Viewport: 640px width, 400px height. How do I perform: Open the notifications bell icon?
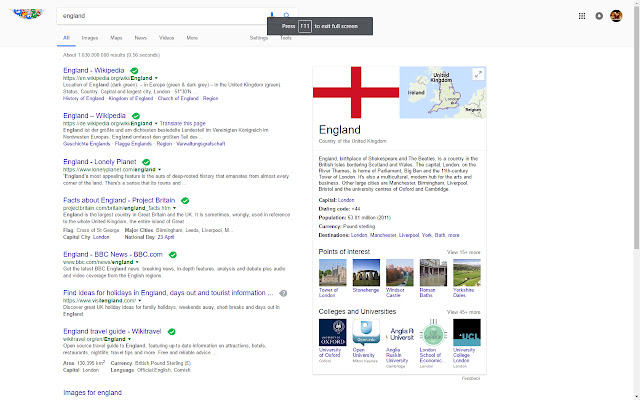[599, 16]
